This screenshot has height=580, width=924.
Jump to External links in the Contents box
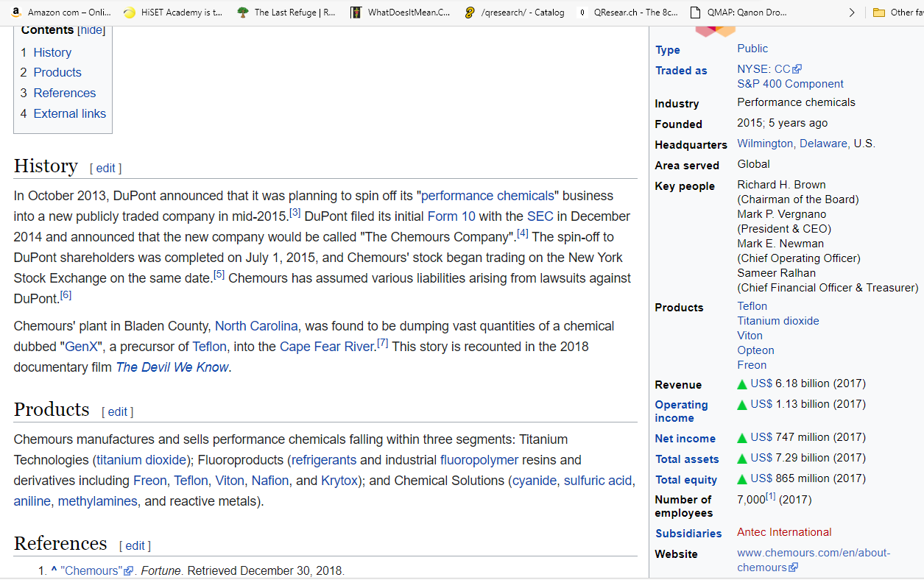point(70,113)
